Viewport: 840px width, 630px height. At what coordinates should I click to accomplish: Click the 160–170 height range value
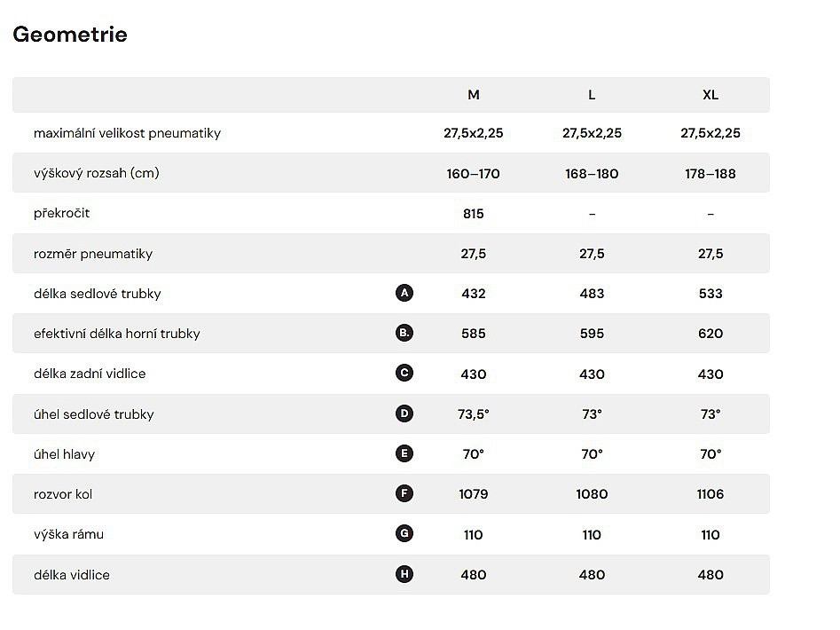pos(474,174)
